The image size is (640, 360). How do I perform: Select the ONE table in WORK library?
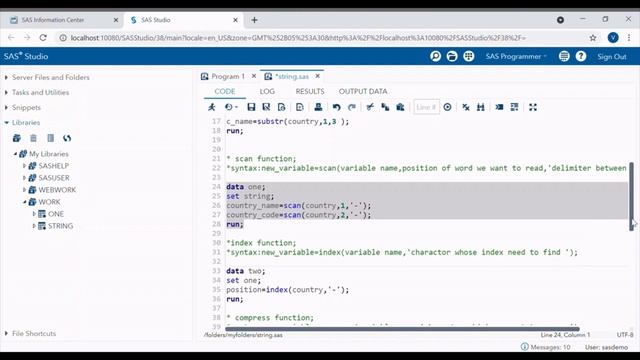tap(56, 214)
